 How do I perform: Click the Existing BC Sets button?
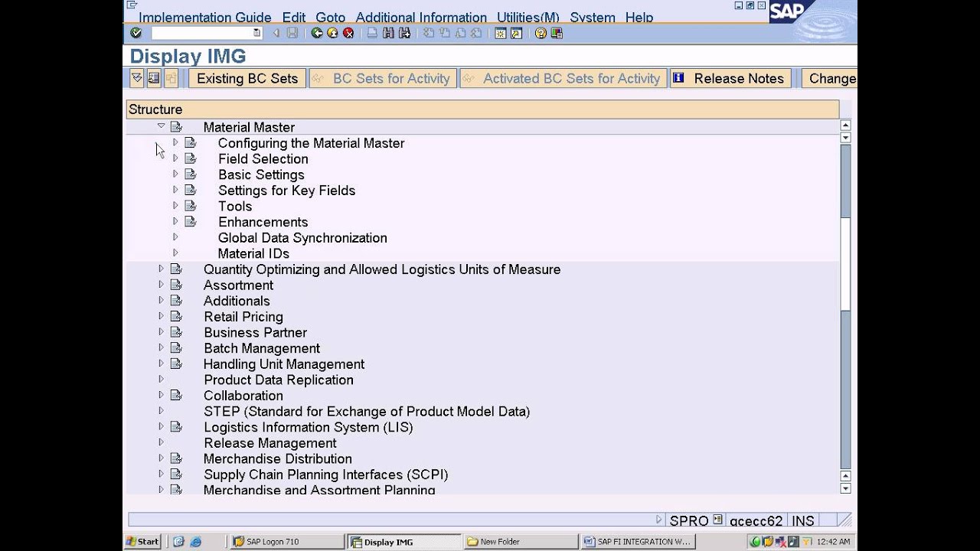247,78
